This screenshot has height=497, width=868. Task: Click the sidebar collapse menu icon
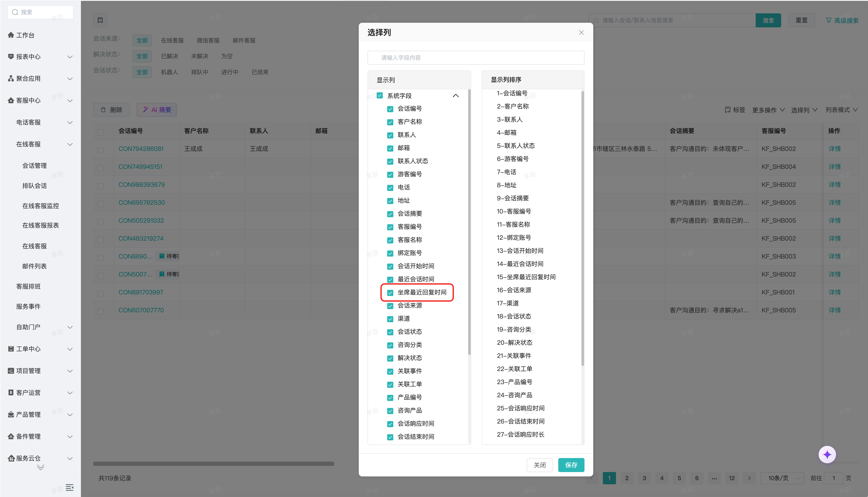[70, 487]
